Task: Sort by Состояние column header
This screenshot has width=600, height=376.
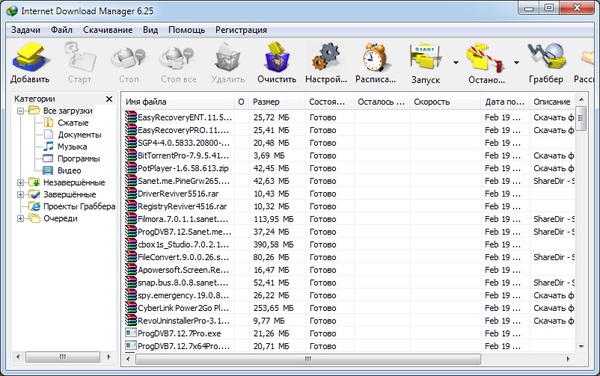Action: tap(329, 102)
